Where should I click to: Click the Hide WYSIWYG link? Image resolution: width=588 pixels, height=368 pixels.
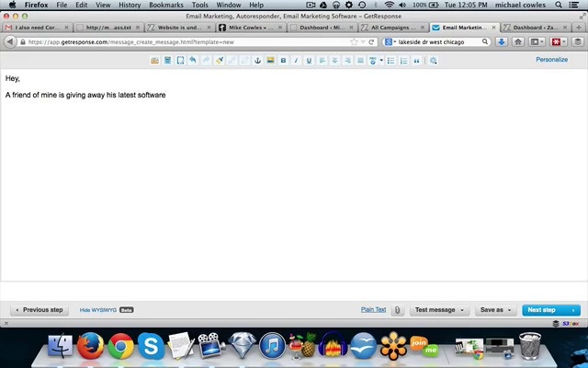pos(98,310)
